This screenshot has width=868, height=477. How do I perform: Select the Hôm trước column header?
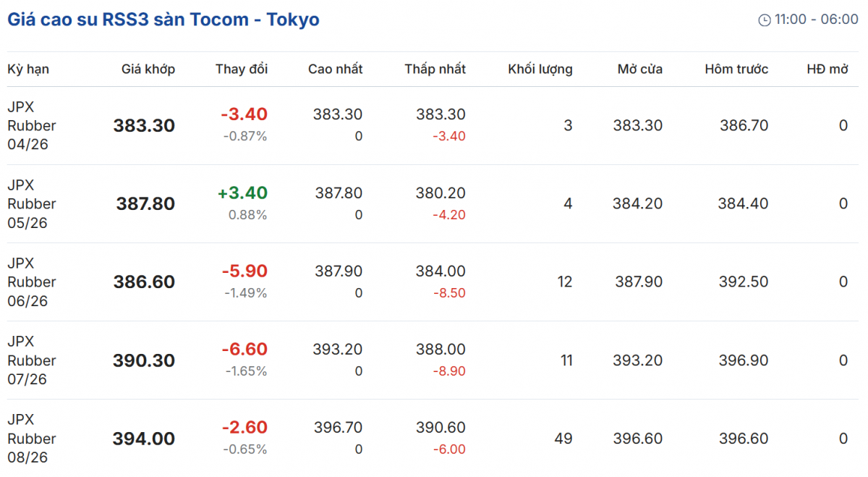point(736,69)
